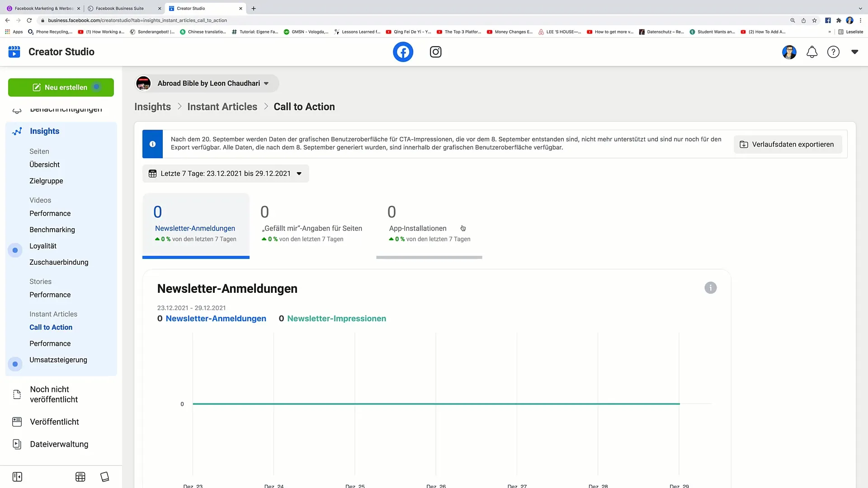
Task: Click the Facebook logo icon in header
Action: 403,51
